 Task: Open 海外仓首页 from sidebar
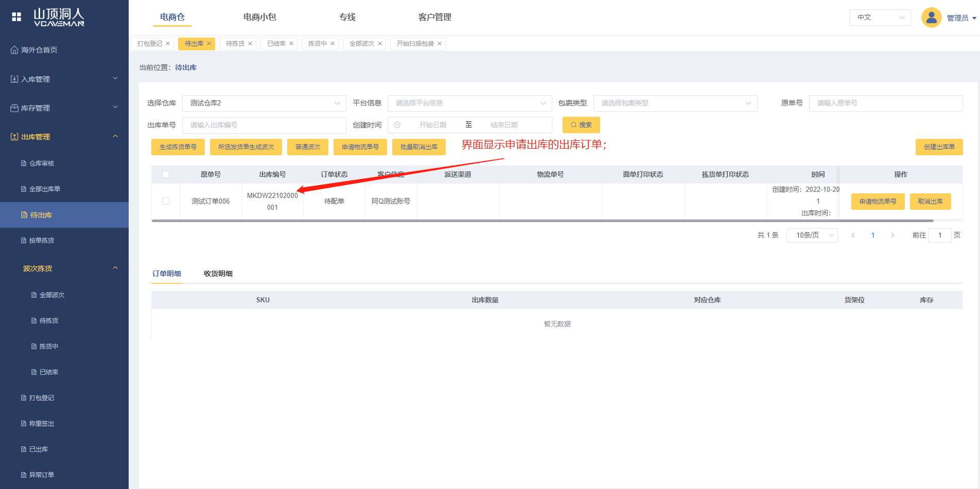pyautogui.click(x=39, y=50)
